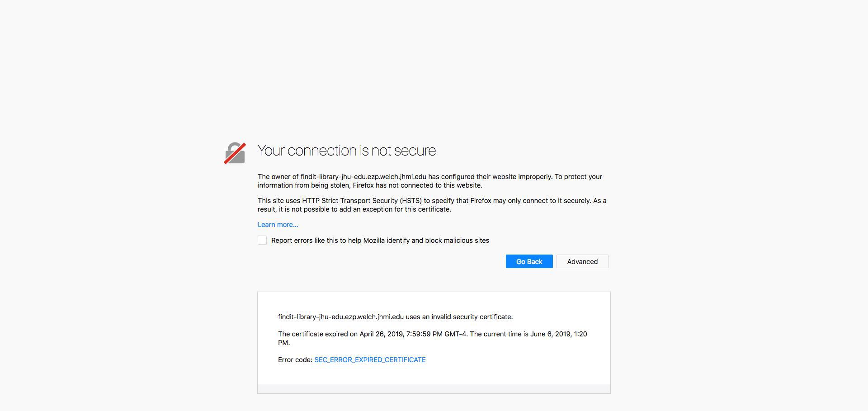This screenshot has height=411, width=868.
Task: Click the domain name inside the certificate details box
Action: [x=341, y=317]
